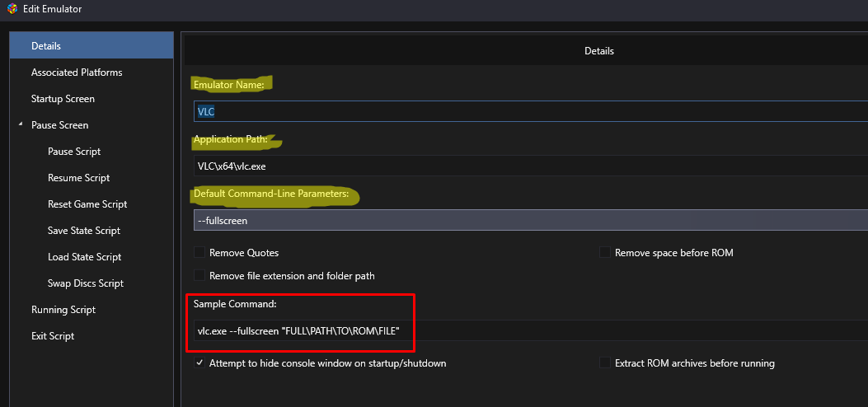Click the LaunchBox icon in title bar
Screen dimensions: 868x407
(12, 9)
